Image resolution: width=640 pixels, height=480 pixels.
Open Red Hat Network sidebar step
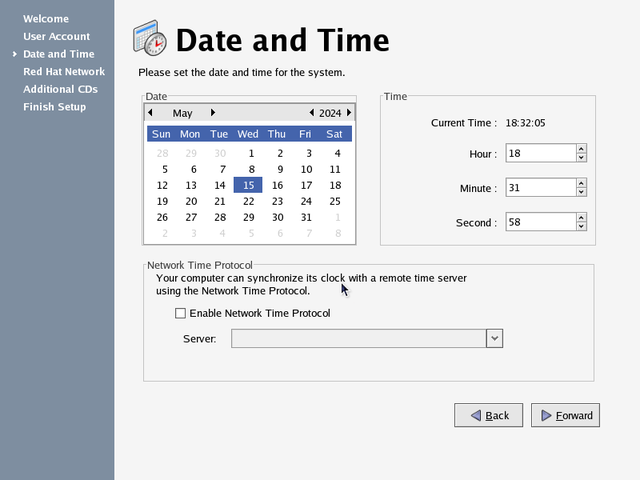coord(64,71)
